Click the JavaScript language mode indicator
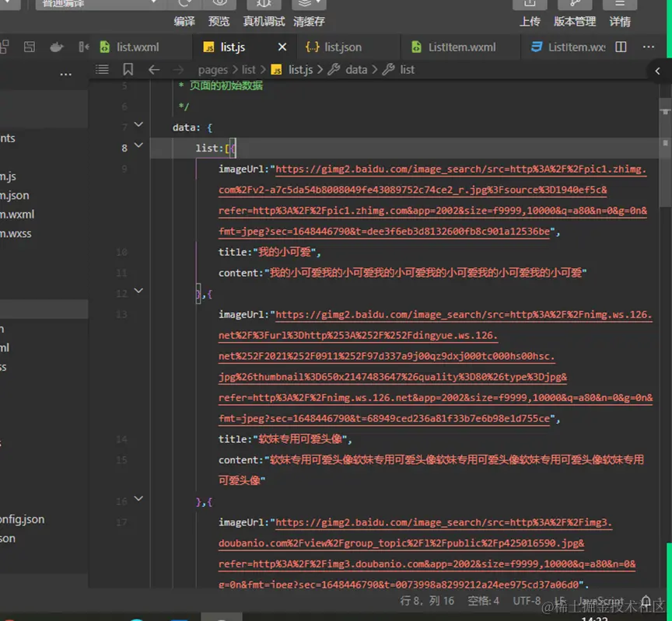The width and height of the screenshot is (672, 621). click(601, 601)
